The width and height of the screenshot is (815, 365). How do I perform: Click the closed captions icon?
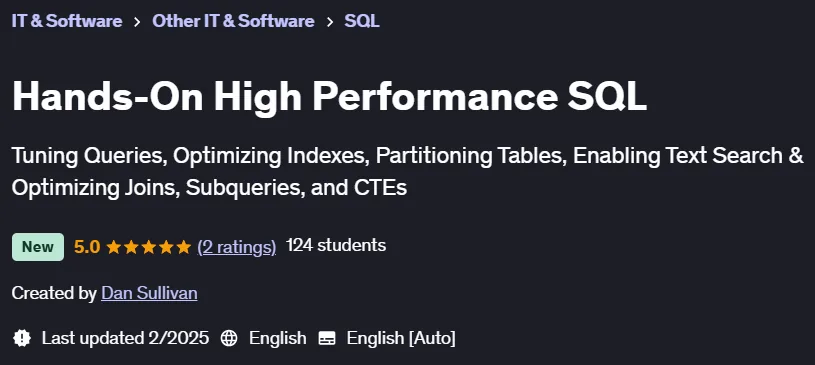[327, 338]
